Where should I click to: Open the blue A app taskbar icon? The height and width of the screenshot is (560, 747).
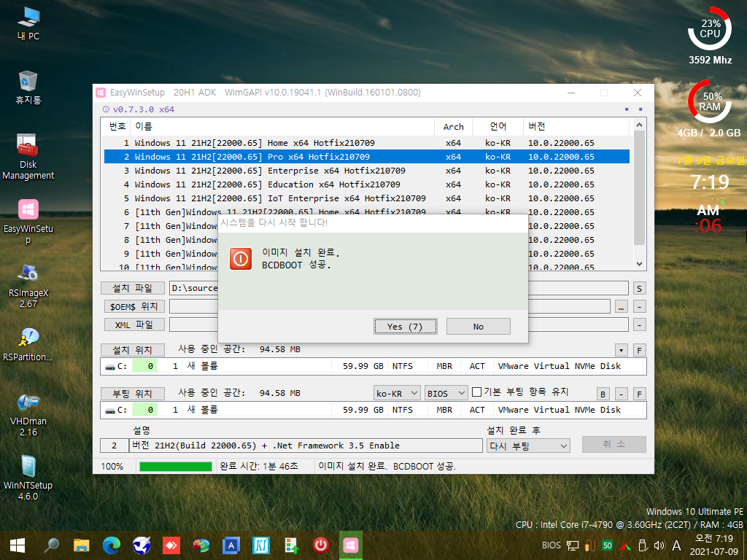pos(231,545)
